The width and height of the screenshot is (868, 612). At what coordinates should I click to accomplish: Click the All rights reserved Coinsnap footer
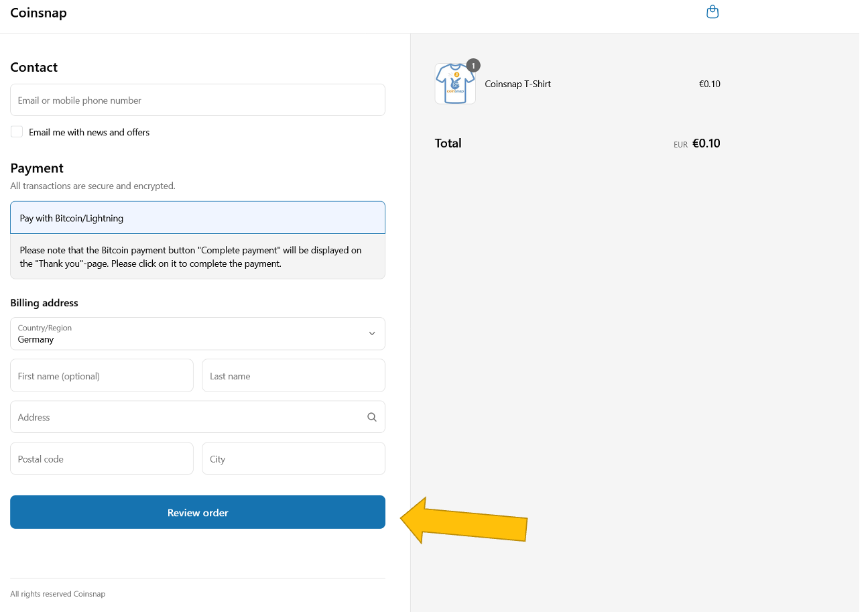(58, 594)
